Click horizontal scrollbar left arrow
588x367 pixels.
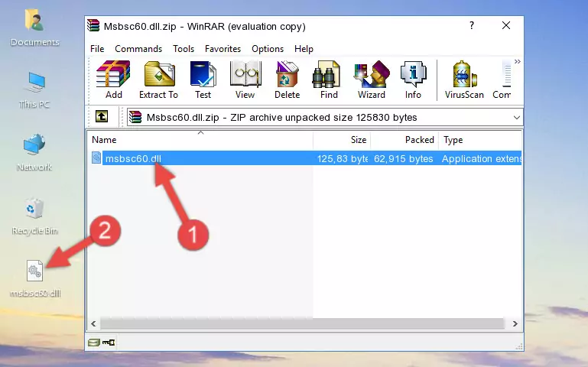click(94, 323)
